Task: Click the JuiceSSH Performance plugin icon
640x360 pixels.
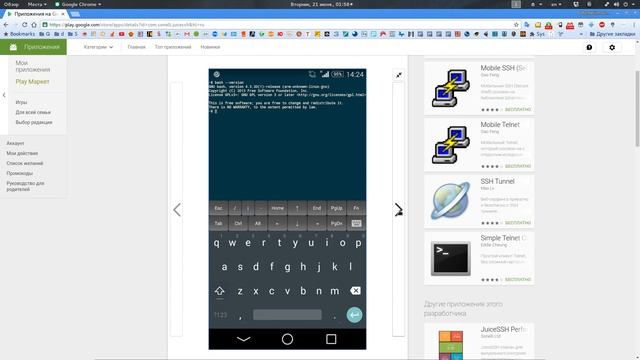Action: 451,345
